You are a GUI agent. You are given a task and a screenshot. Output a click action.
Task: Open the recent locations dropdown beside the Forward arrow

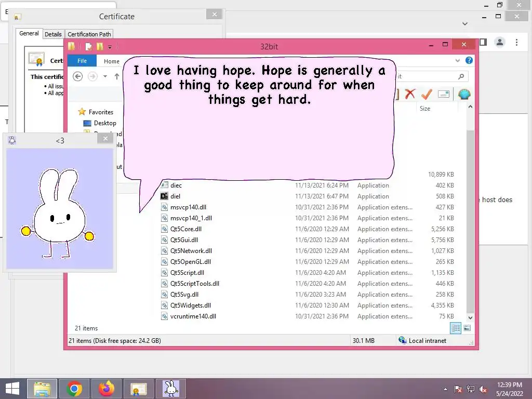pos(105,76)
